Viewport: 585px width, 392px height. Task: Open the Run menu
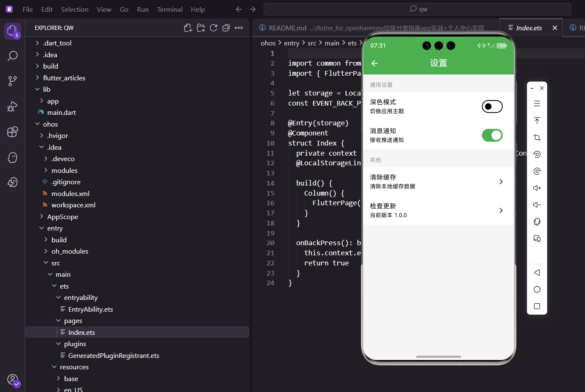(x=143, y=9)
